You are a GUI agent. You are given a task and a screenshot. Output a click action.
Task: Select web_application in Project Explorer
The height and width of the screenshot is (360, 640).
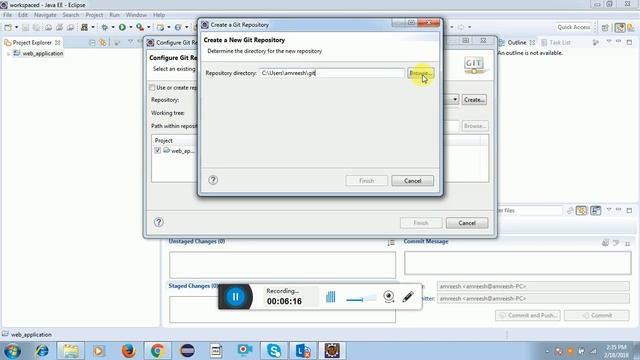[42, 53]
